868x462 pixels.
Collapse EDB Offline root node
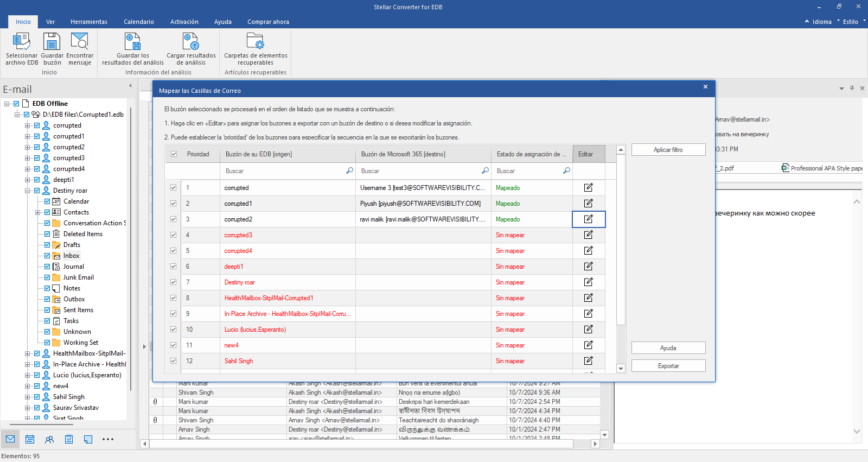pyautogui.click(x=7, y=104)
